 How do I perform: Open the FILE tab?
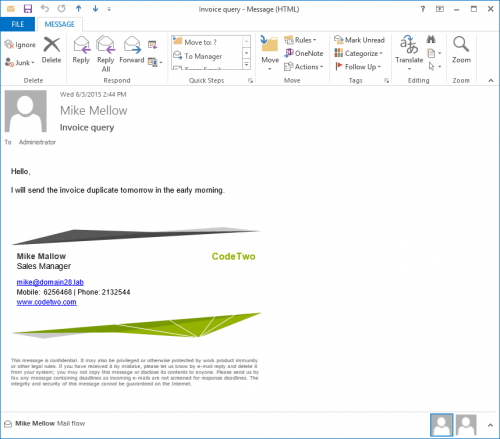[x=18, y=24]
